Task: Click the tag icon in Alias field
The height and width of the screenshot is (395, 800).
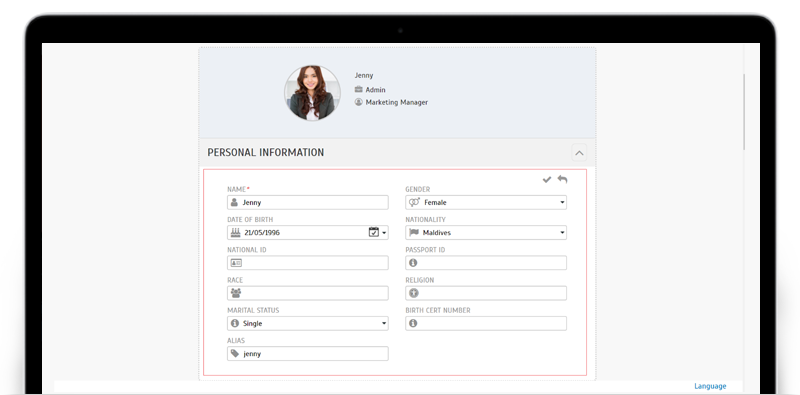Action: [235, 353]
